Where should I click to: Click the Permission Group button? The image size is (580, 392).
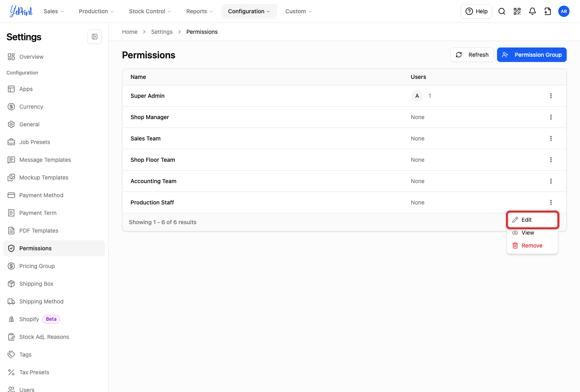[532, 55]
